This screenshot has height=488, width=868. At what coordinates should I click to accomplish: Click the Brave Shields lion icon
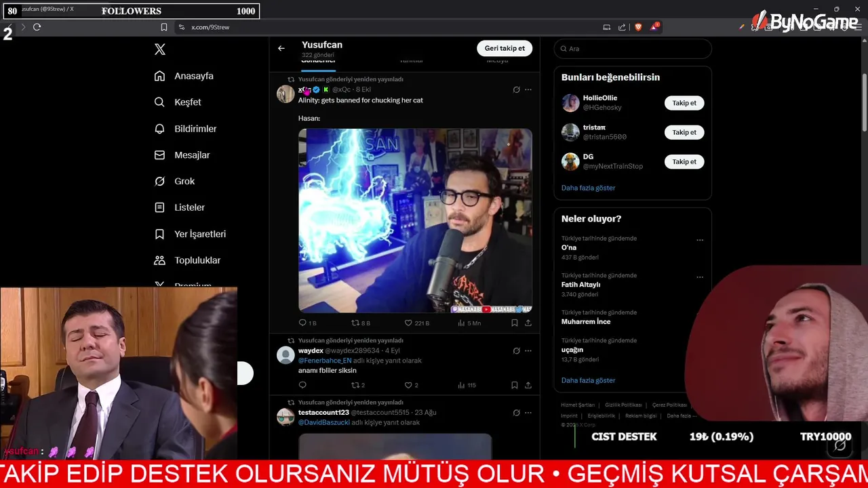pos(638,27)
